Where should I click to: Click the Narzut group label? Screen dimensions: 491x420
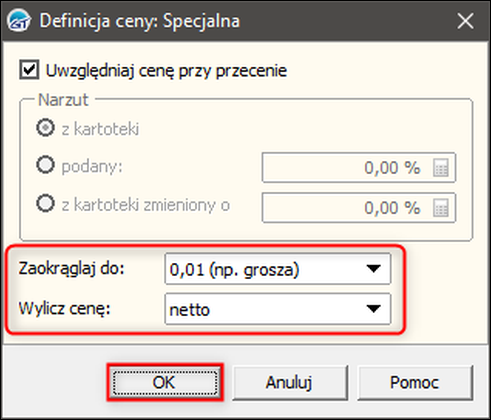[x=63, y=100]
